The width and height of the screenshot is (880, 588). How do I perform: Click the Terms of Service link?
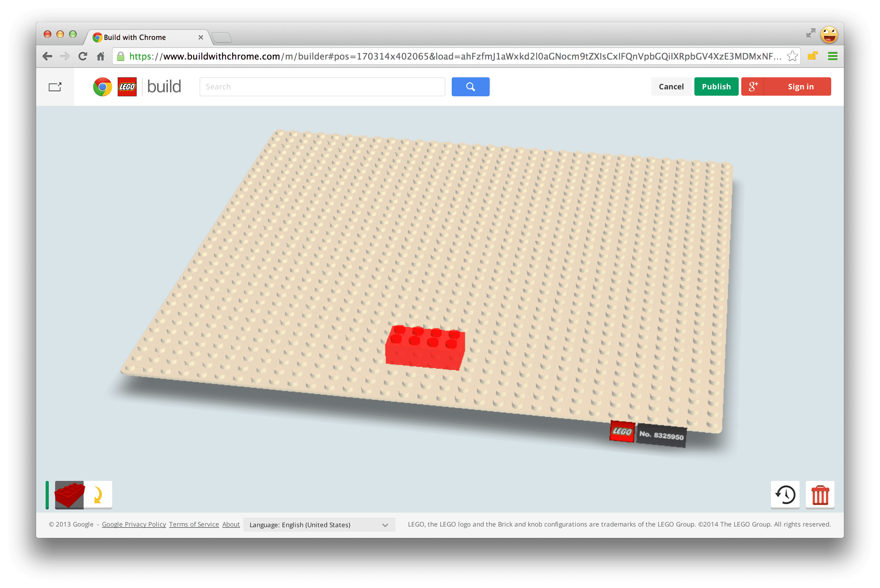tap(194, 524)
